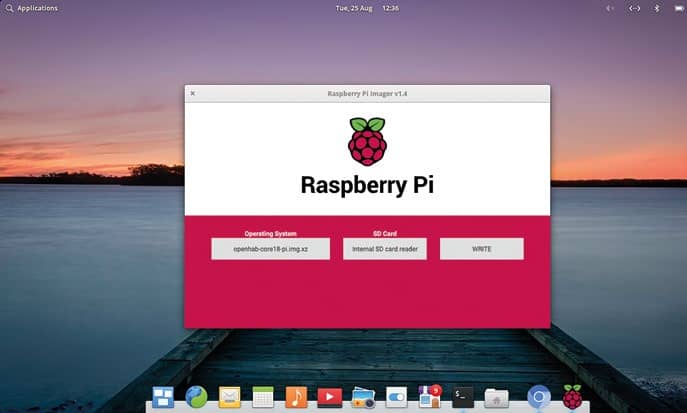Screen dimensions: 687x413
Task: Open the Photos dock icon
Action: [363, 397]
